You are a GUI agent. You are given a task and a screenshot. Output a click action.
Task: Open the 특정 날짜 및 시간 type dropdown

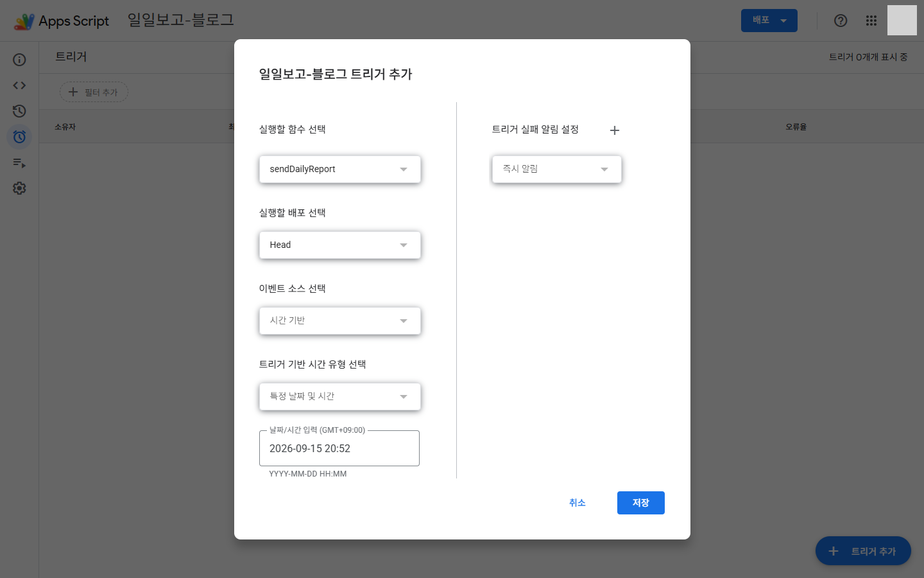tap(340, 397)
